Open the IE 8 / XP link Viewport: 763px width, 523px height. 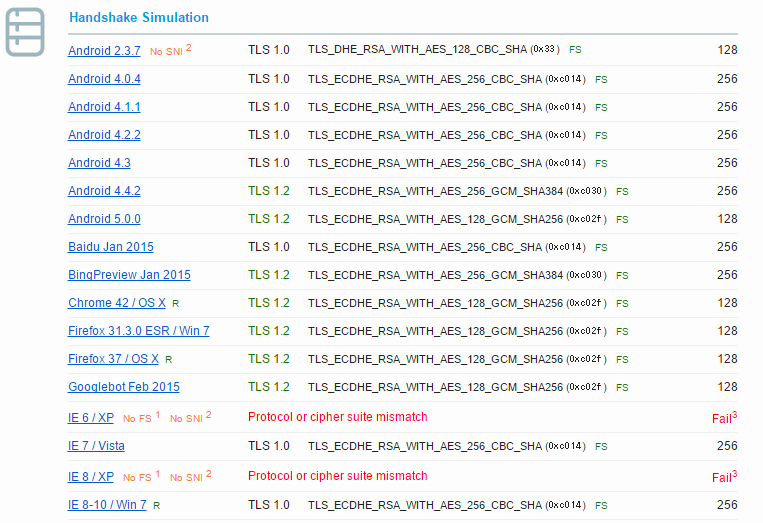click(91, 477)
